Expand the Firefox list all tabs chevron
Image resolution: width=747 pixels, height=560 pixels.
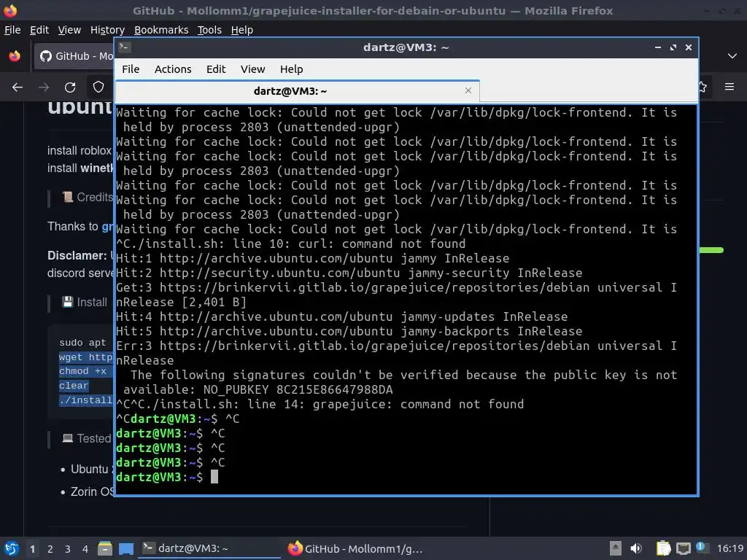732,56
